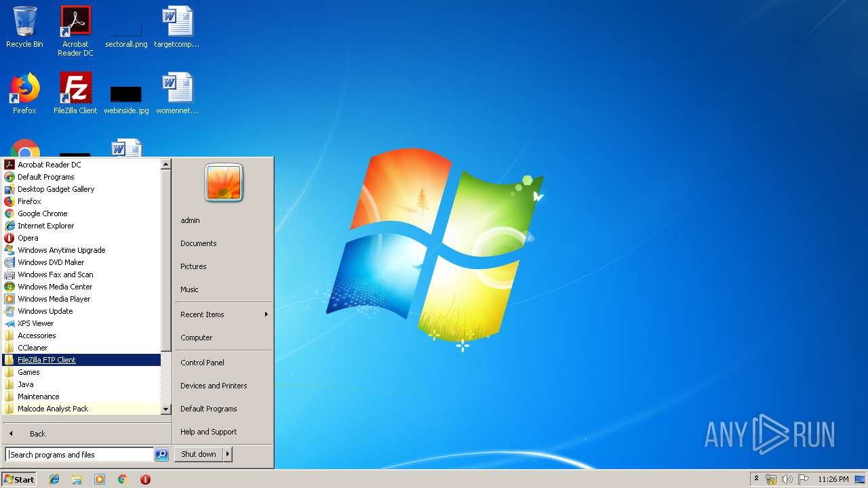Viewport: 868px width, 488px height.
Task: Click the search magnifier button in Start menu
Action: (161, 455)
